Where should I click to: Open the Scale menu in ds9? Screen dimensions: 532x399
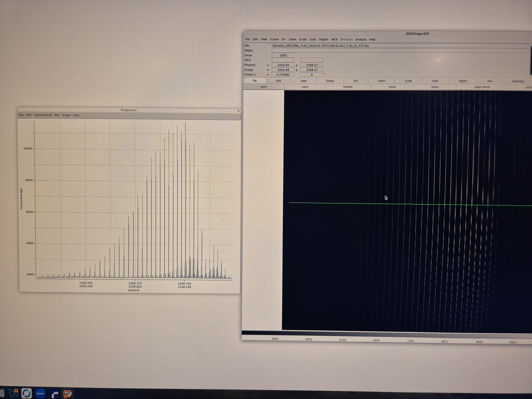(303, 39)
